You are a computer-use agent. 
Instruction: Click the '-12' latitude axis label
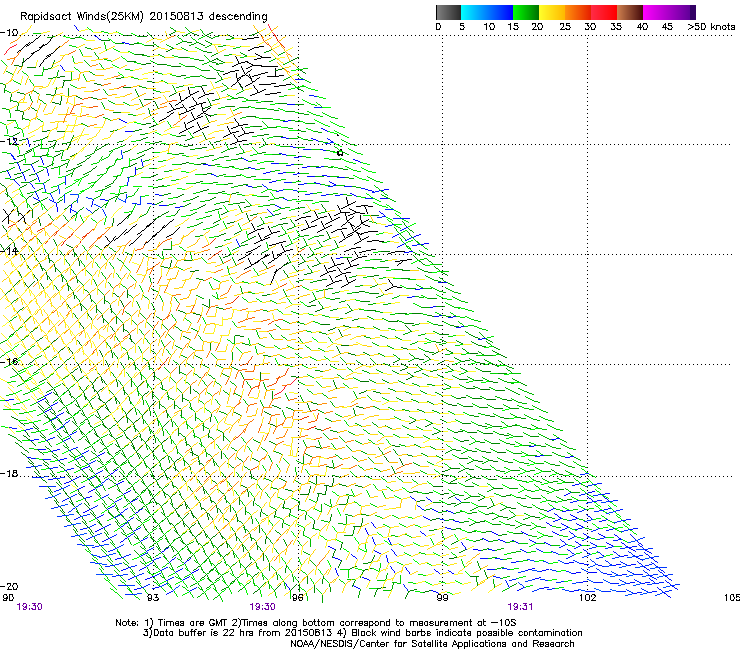coord(9,142)
